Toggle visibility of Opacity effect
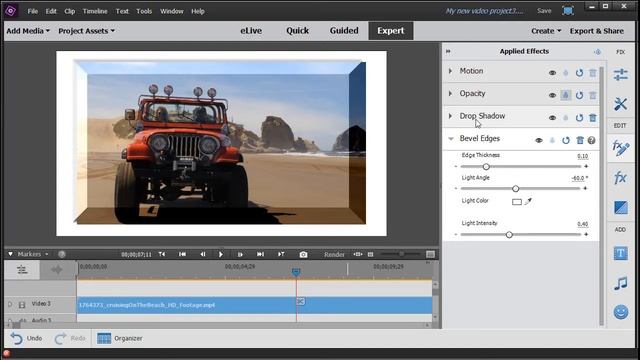The width and height of the screenshot is (640, 360). [552, 96]
